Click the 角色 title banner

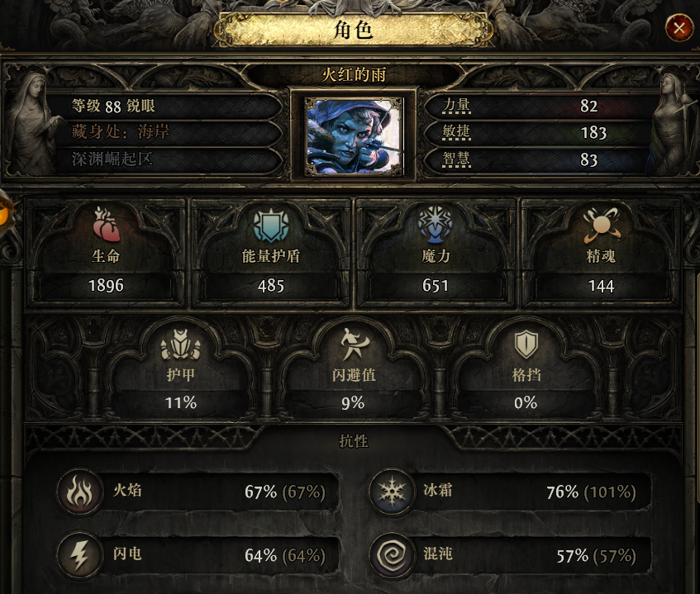(x=353, y=30)
